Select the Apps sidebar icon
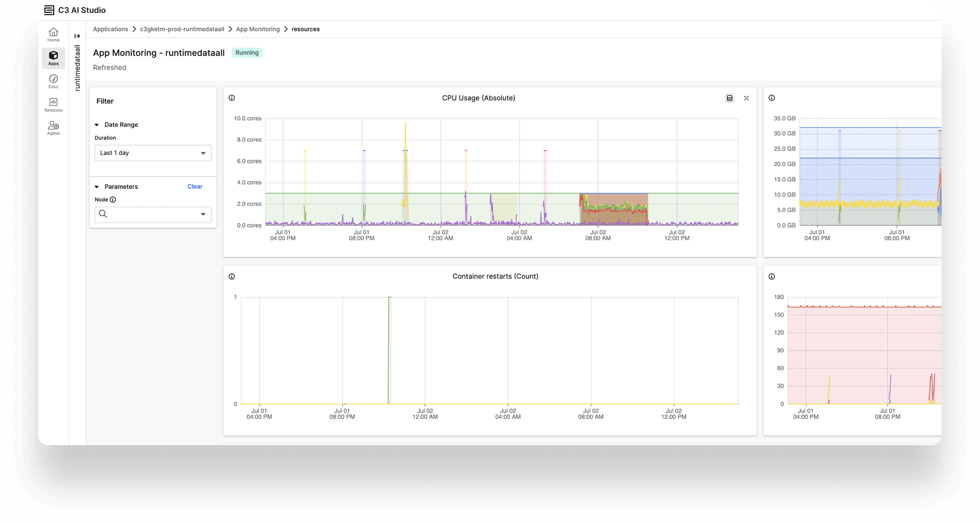Viewport: 980px width, 522px height. pos(53,58)
